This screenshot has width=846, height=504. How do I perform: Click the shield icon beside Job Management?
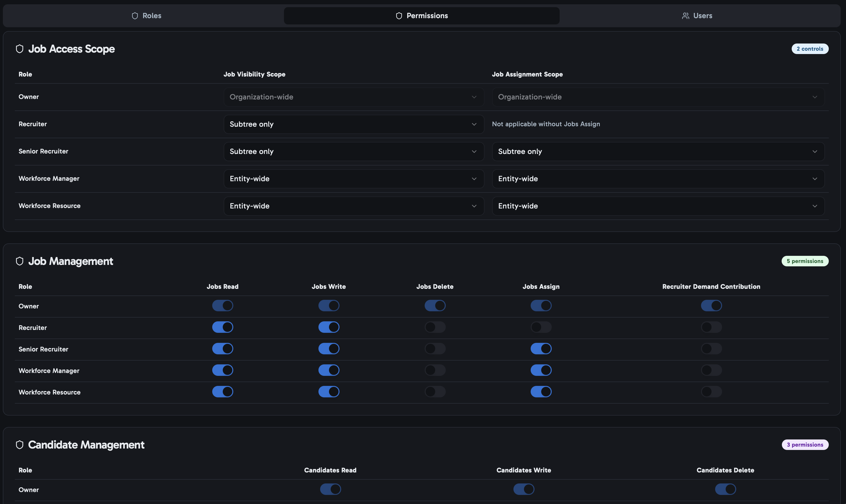click(x=20, y=261)
